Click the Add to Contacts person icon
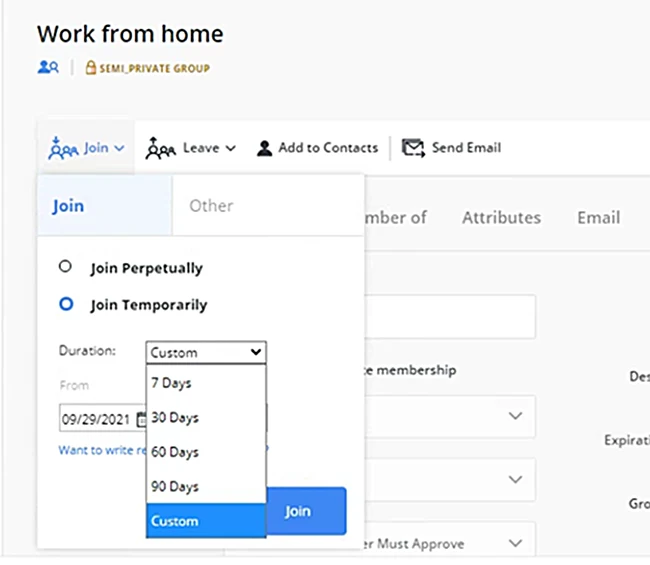The height and width of the screenshot is (565, 650). tap(264, 148)
